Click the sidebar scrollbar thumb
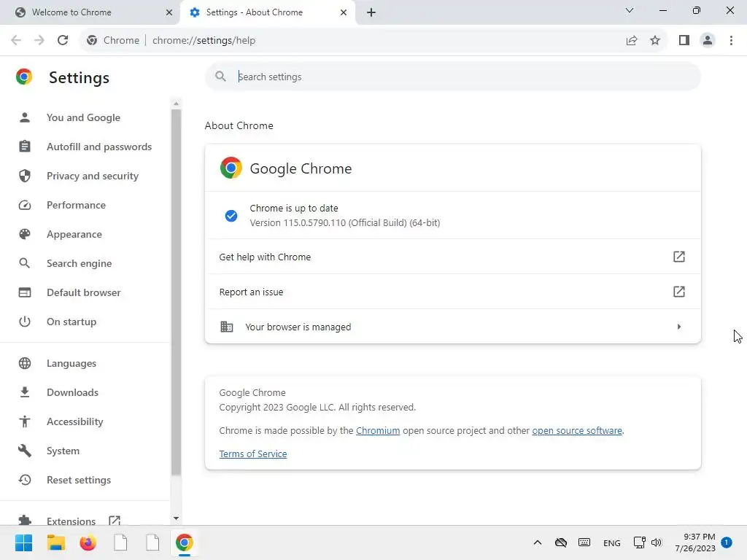This screenshot has height=560, width=747. 177,292
